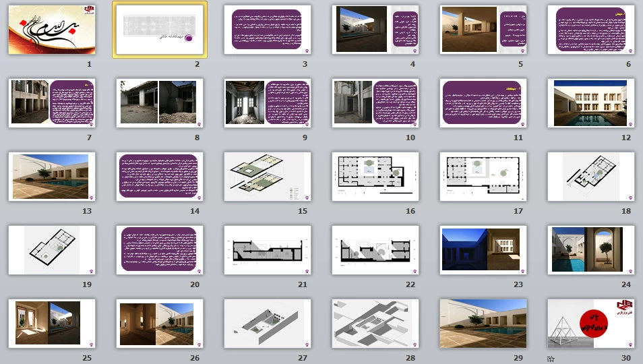Choose slide 27 white 3D model
This screenshot has height=364, width=643.
(268, 323)
